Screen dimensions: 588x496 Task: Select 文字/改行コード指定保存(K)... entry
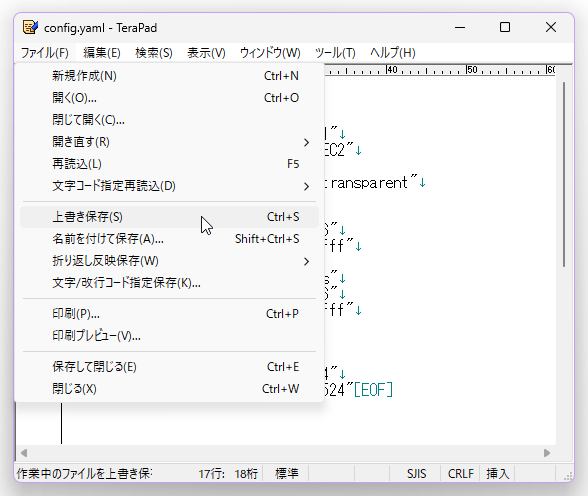[x=170, y=283]
